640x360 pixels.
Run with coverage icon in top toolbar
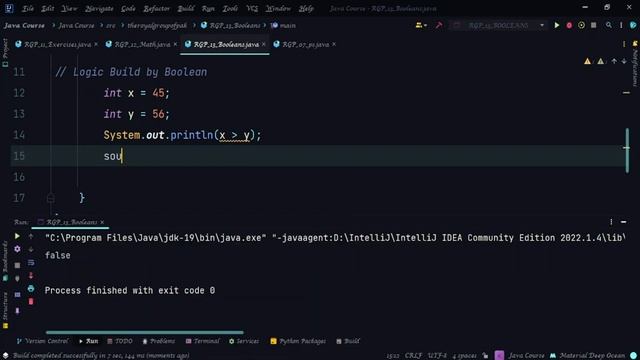click(581, 25)
